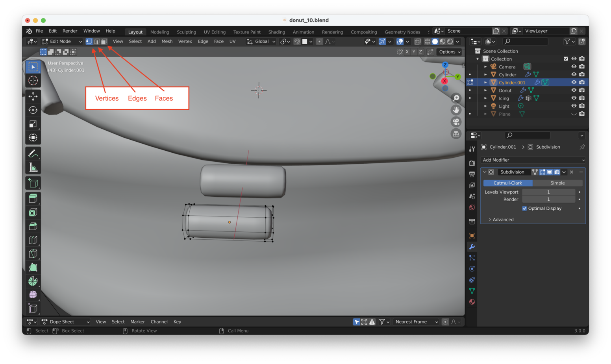Toggle visibility of the Icing object
The image size is (611, 364).
(574, 98)
